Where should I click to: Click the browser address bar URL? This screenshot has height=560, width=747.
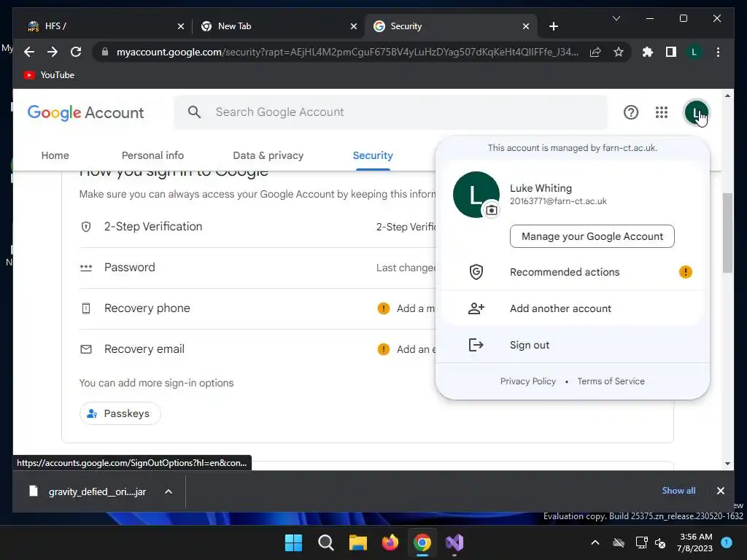(347, 52)
